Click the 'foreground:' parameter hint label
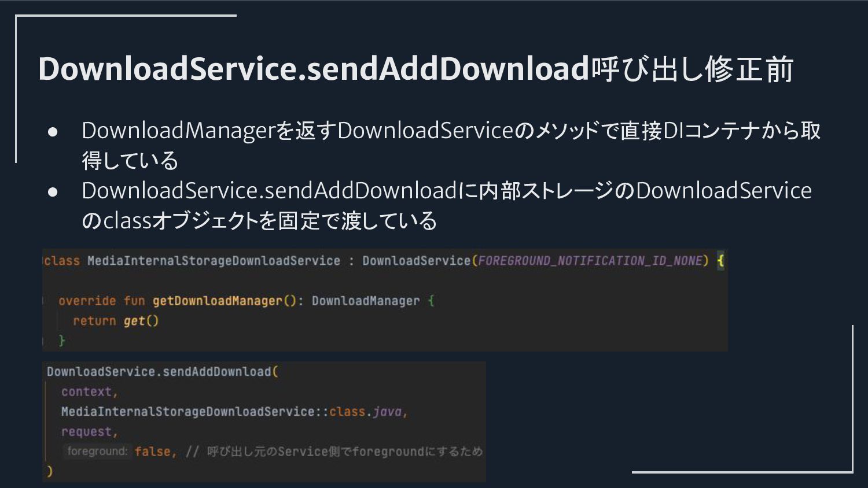868x488 pixels. pyautogui.click(x=97, y=451)
